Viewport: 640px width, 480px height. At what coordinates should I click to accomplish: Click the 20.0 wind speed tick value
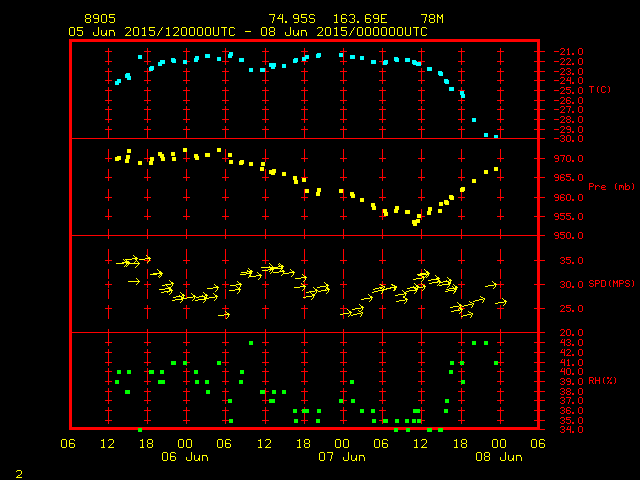point(571,333)
